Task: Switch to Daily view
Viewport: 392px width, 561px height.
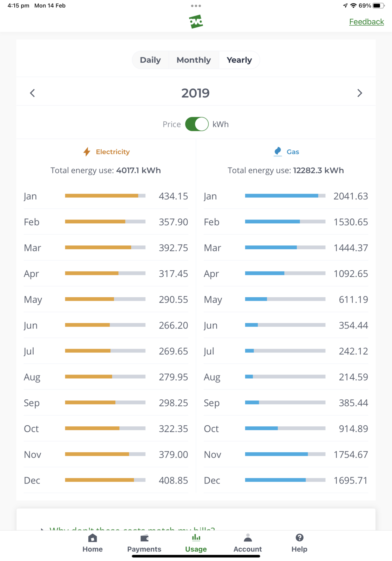Action: point(150,60)
